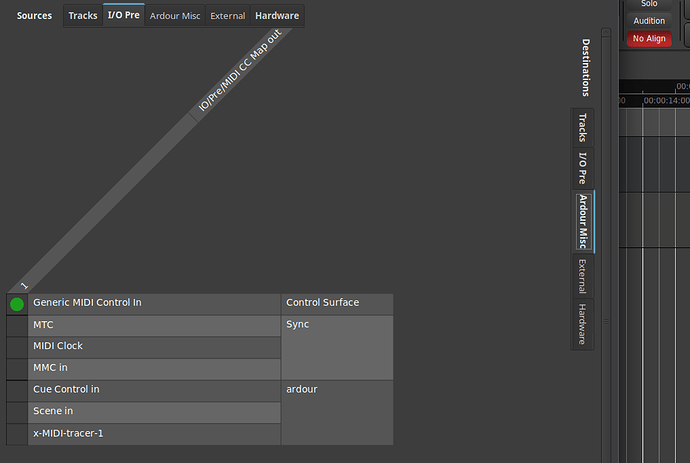Toggle the x-MIDI-tracer-1 connection cell
Viewport: 690px width, 463px height.
[x=17, y=434]
